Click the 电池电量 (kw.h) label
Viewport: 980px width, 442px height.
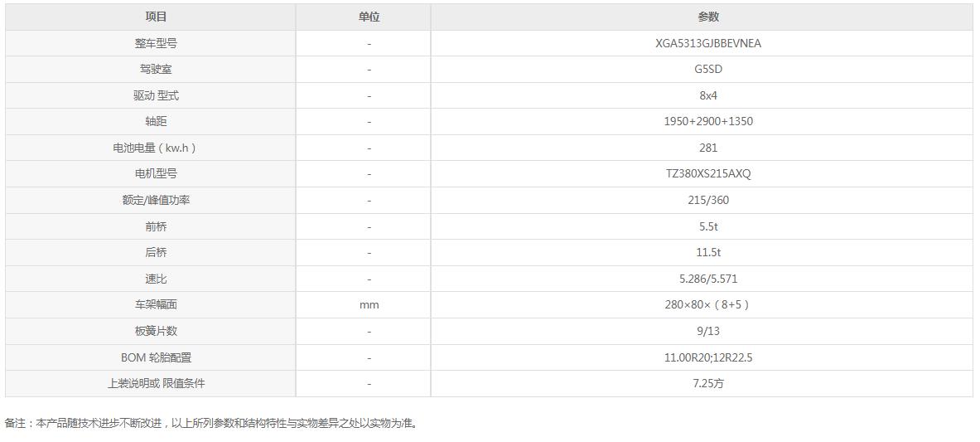coord(156,148)
